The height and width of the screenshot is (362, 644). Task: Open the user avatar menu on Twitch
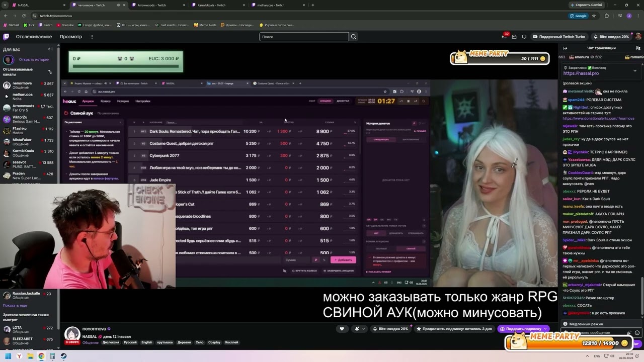tap(638, 37)
